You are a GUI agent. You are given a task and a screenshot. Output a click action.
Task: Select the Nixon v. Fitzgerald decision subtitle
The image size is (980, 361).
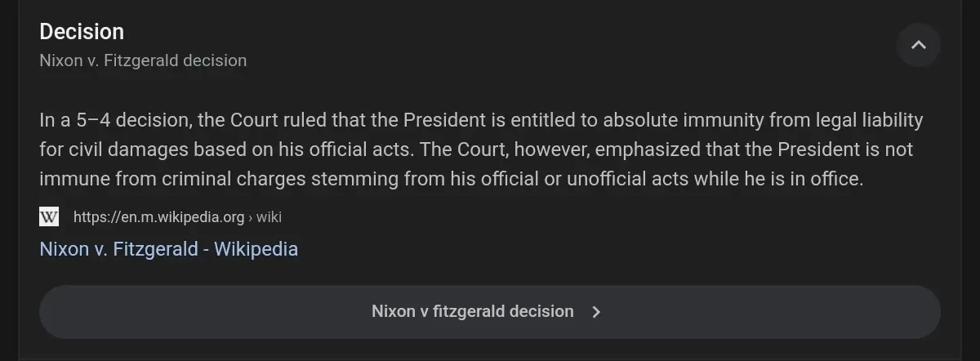pos(143,60)
